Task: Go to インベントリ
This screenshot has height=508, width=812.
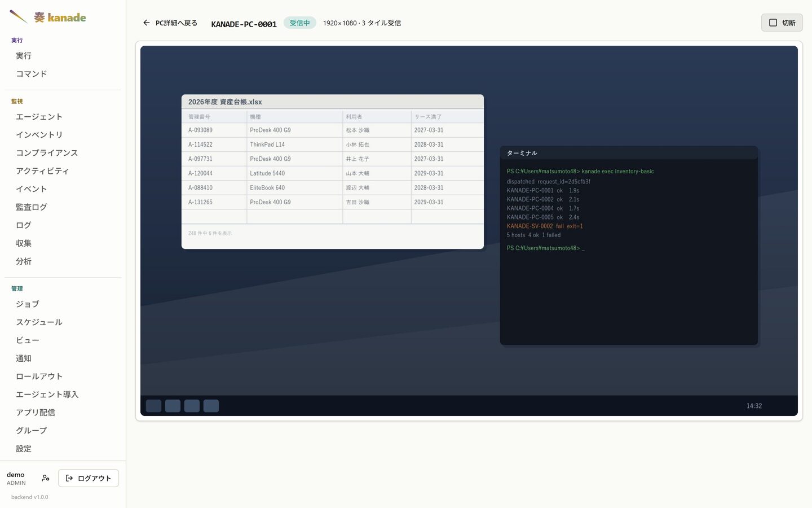Action: tap(63, 135)
